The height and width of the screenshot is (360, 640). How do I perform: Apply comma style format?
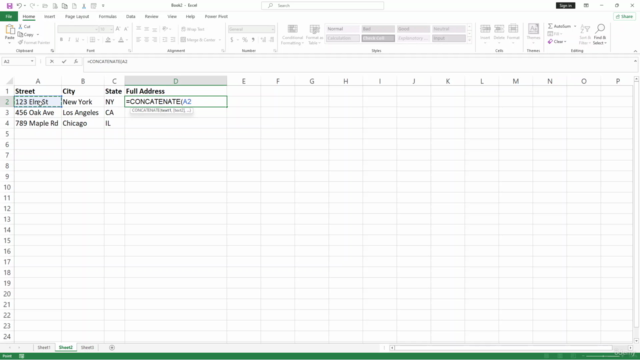253,40
